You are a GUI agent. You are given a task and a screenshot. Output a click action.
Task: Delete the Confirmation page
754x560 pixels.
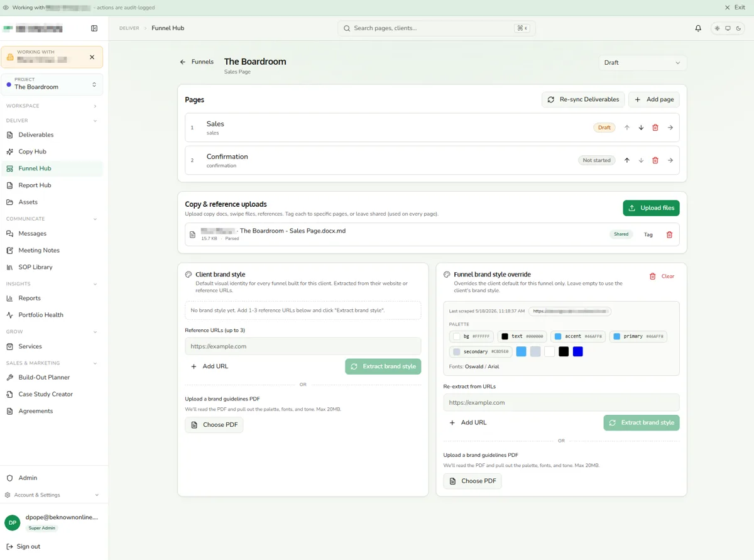(x=655, y=160)
